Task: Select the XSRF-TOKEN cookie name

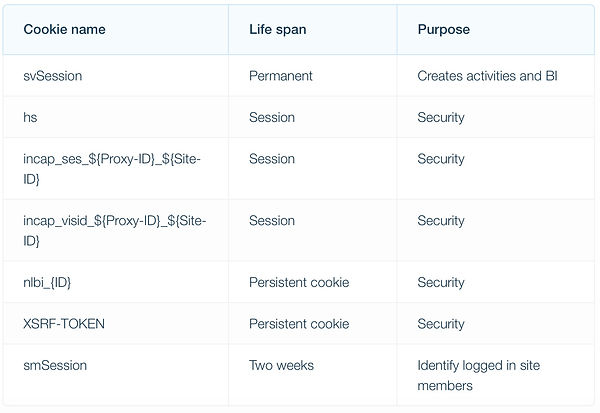Action: [x=64, y=324]
